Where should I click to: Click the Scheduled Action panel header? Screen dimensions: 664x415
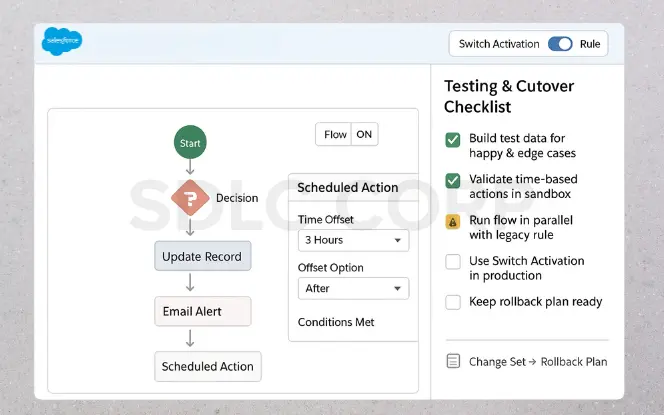click(x=348, y=187)
